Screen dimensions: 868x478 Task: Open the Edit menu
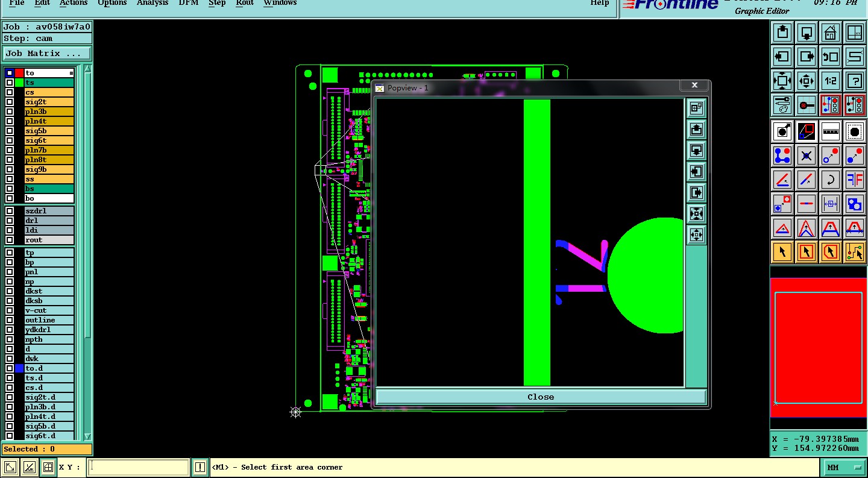click(x=42, y=3)
